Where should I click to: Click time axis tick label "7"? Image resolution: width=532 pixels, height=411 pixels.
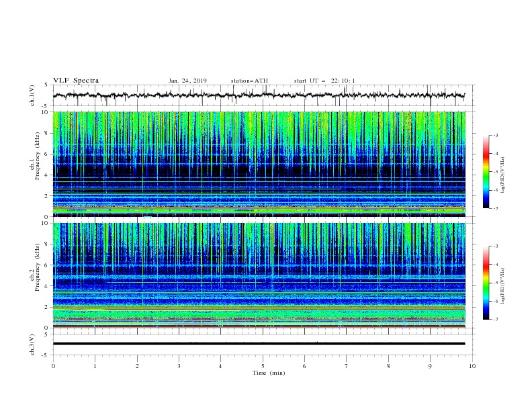tap(347, 366)
